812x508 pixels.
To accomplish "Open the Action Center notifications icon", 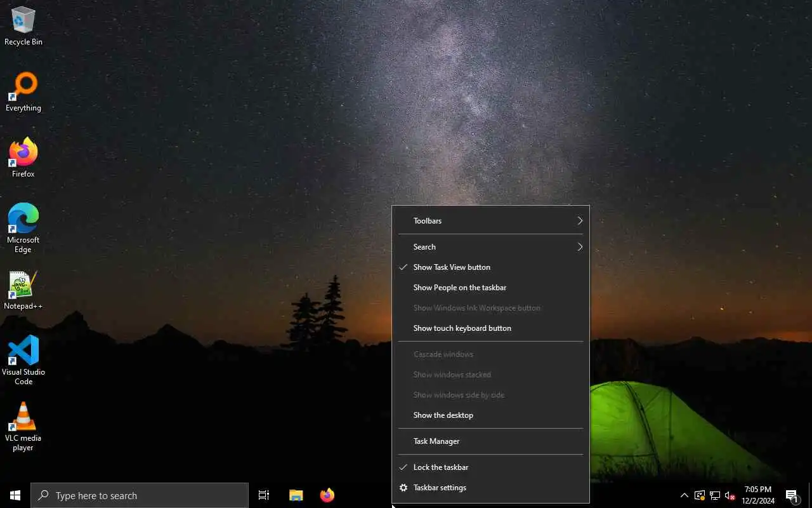I will click(792, 495).
